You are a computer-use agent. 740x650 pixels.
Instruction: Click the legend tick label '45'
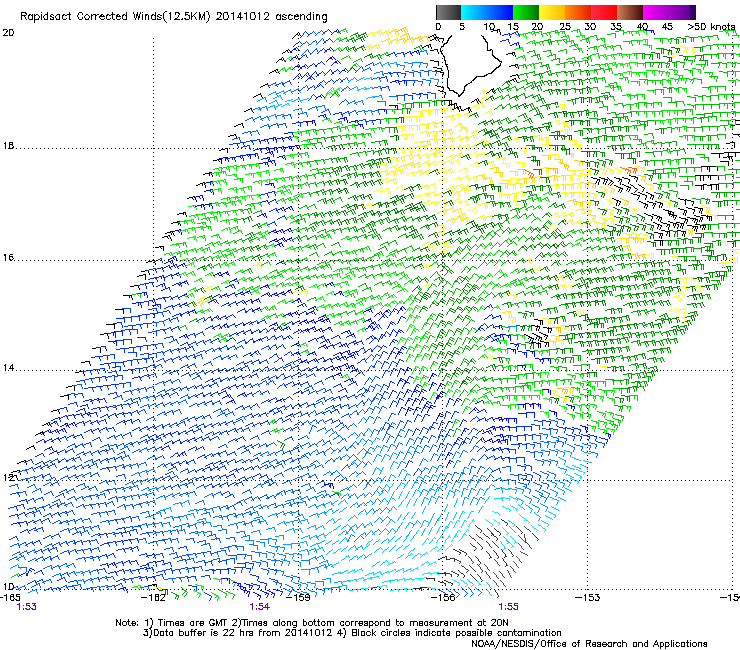(667, 27)
